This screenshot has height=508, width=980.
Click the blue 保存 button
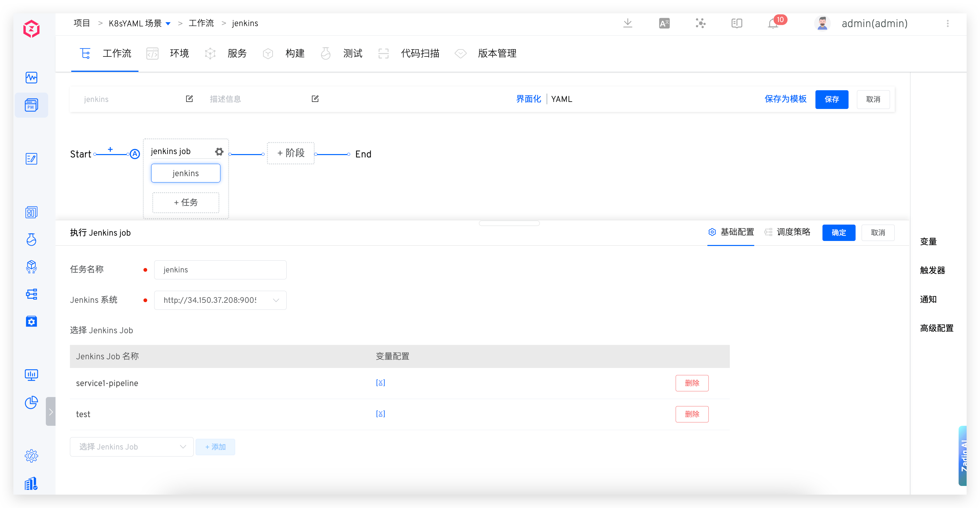pyautogui.click(x=831, y=100)
